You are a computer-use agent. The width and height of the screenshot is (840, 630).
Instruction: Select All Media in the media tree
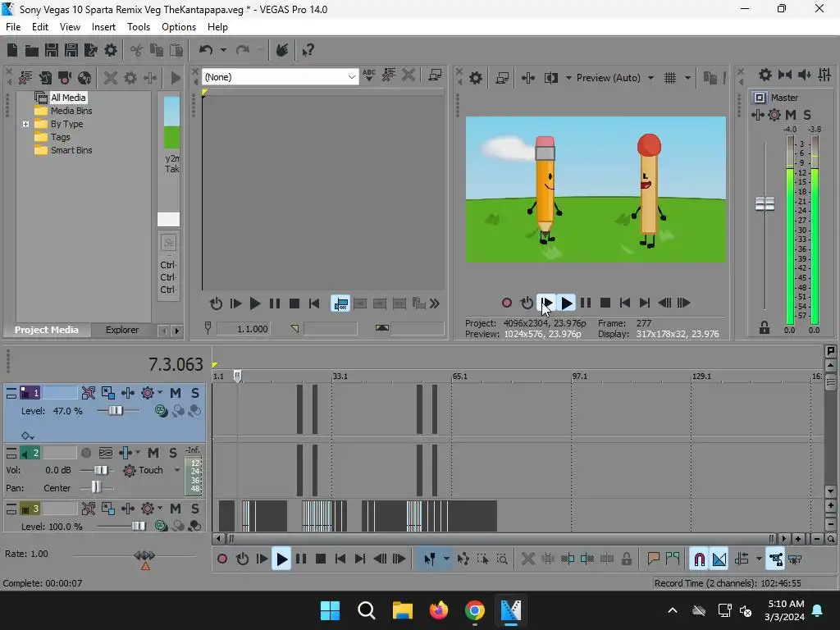coord(68,98)
